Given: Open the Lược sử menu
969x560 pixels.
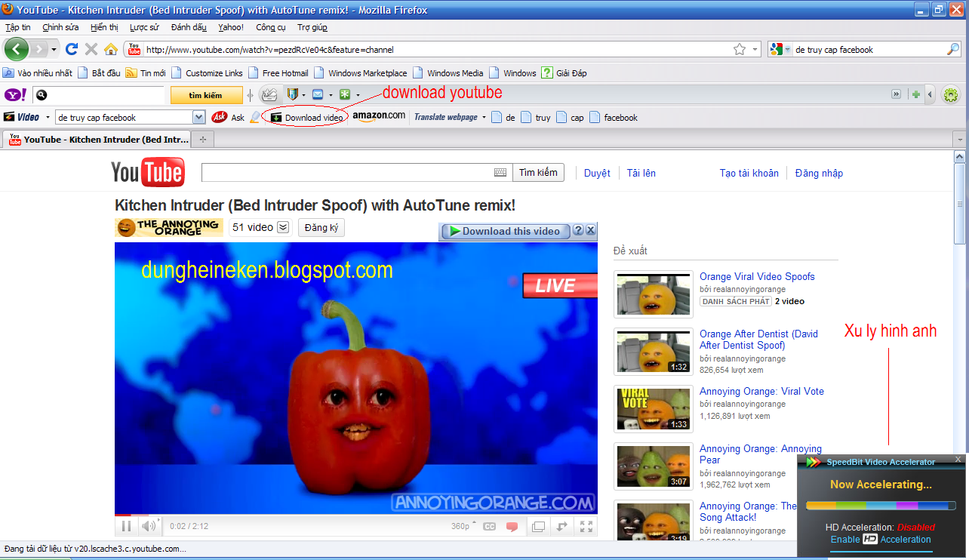Looking at the screenshot, I should [x=144, y=27].
